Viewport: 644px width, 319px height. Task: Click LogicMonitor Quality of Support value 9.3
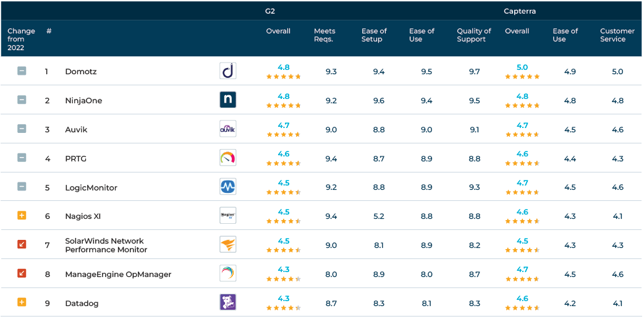click(x=475, y=187)
